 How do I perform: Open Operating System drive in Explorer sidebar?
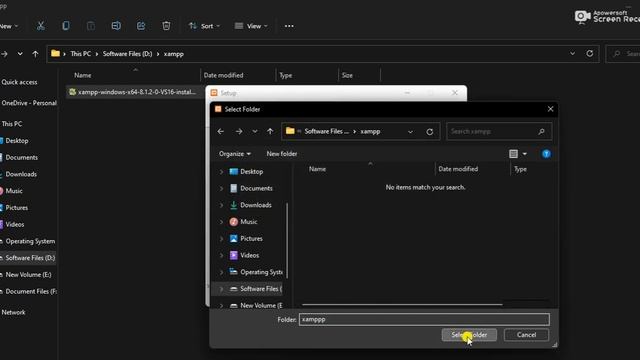point(30,241)
